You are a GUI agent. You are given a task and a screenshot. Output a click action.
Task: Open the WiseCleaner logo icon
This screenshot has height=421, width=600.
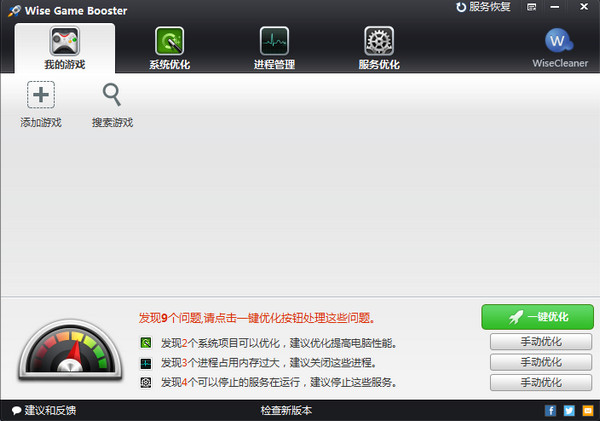(559, 41)
